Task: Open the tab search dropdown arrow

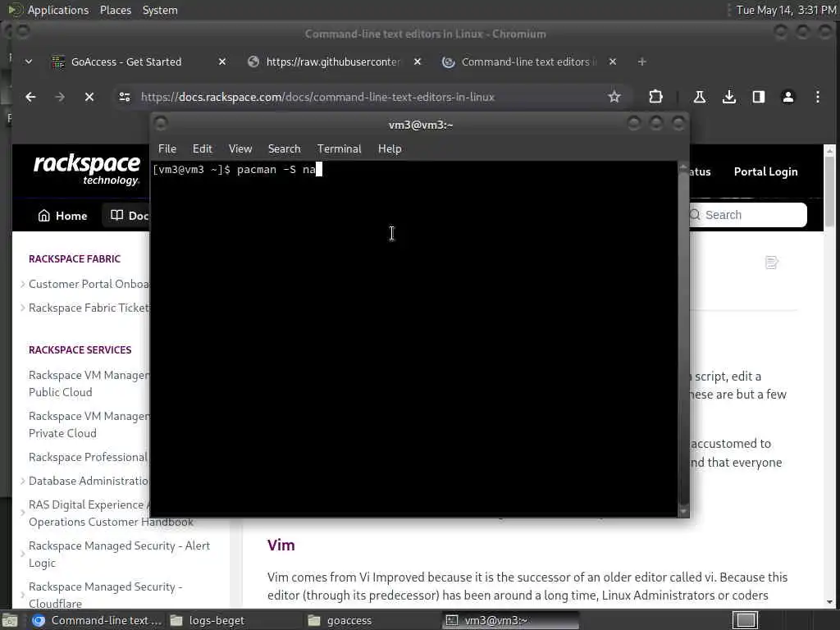Action: 29,62
